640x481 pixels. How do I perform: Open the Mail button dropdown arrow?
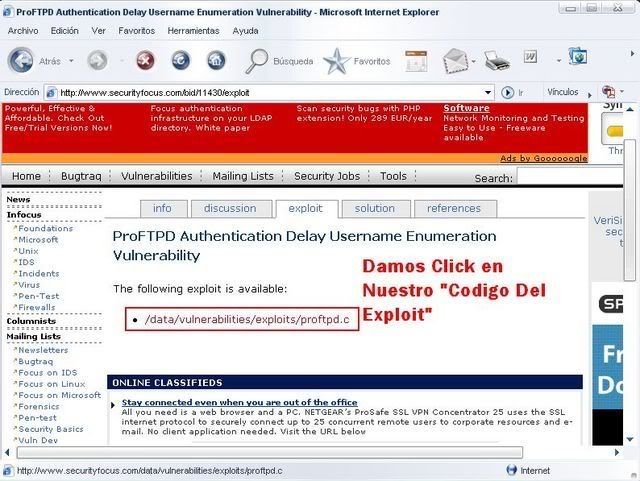(473, 62)
